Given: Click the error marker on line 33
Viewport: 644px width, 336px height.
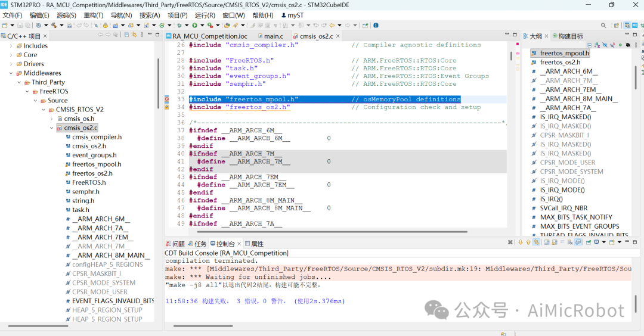Looking at the screenshot, I should (x=167, y=99).
